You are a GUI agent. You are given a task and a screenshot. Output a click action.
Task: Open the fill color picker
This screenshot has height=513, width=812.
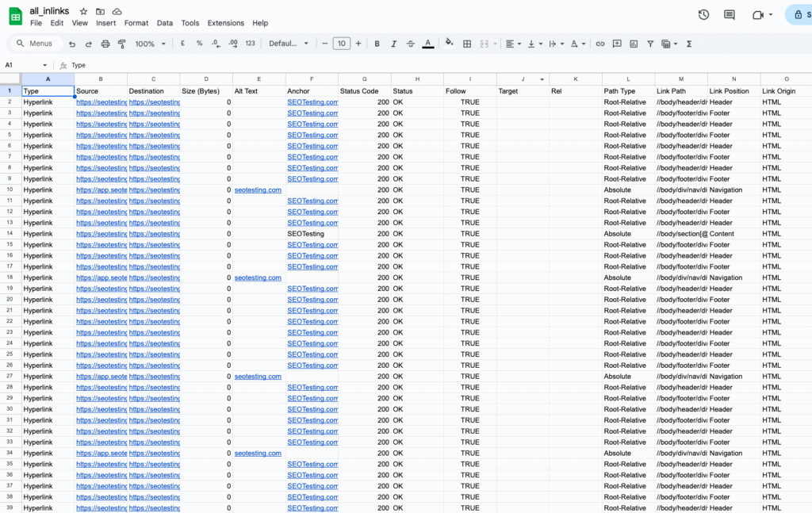(x=450, y=44)
